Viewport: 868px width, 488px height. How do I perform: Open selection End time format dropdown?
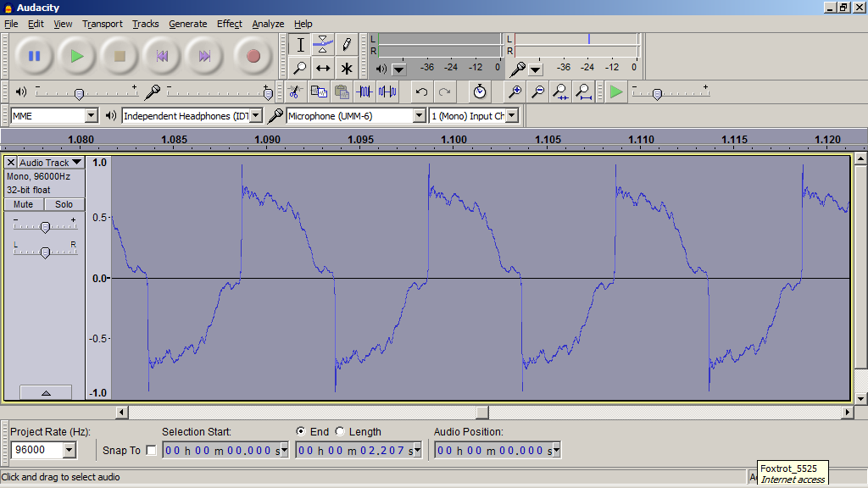(418, 450)
